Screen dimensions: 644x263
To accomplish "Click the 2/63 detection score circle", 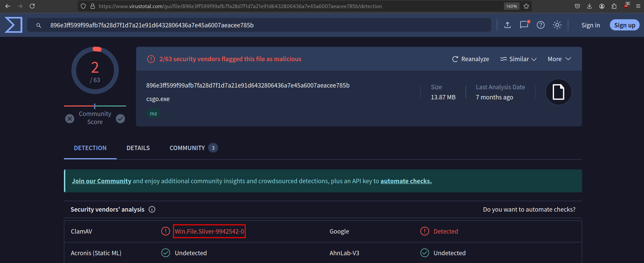I will click(x=95, y=70).
